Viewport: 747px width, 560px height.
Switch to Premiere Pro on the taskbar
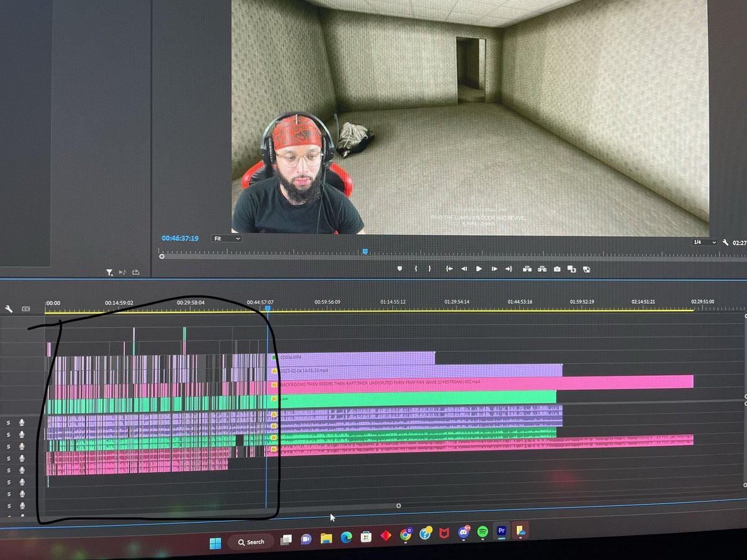[500, 531]
